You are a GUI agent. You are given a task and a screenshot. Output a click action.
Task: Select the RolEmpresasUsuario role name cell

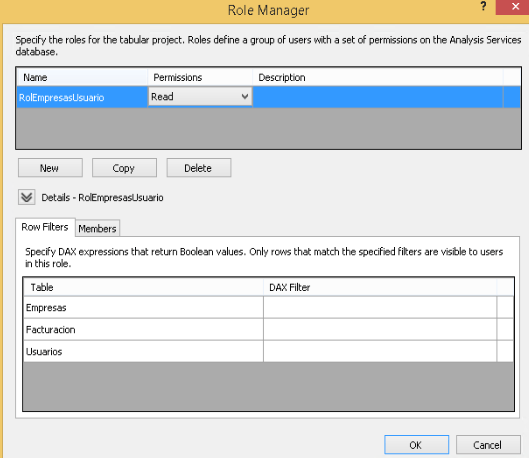[x=82, y=97]
